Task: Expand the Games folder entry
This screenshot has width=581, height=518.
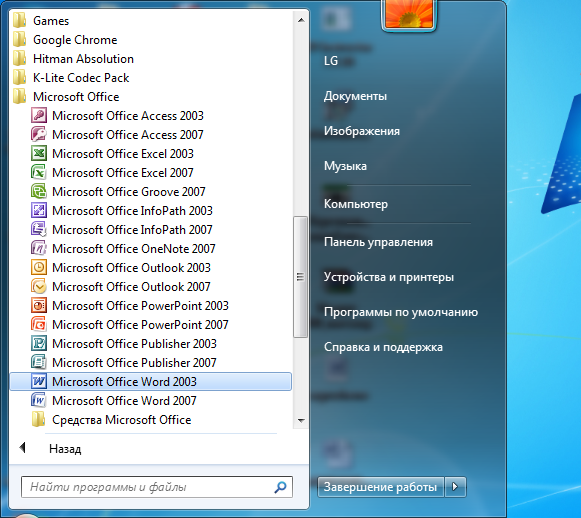Action: pyautogui.click(x=51, y=21)
